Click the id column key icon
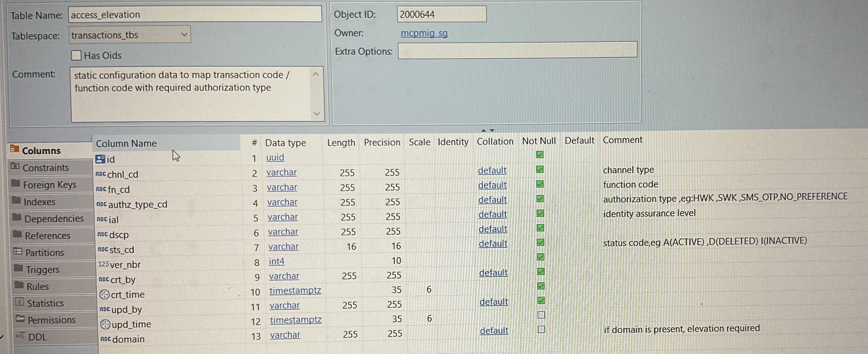868x354 pixels. (100, 159)
